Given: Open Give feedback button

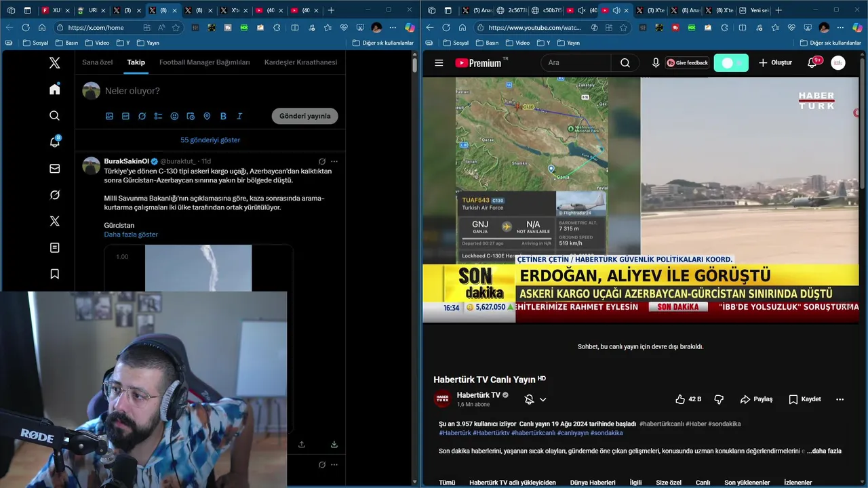Looking at the screenshot, I should tap(687, 63).
